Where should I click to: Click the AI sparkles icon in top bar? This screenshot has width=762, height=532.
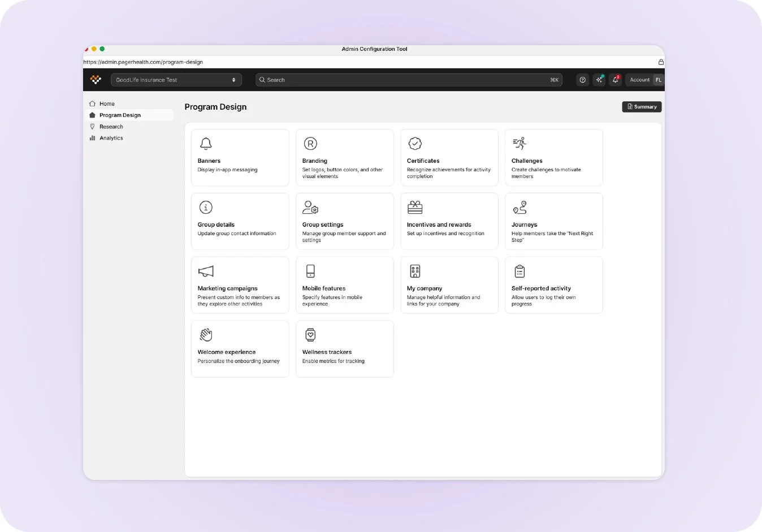click(599, 80)
